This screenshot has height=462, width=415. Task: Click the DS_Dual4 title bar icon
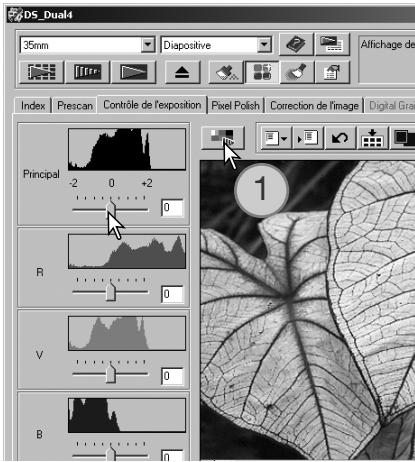(x=15, y=15)
